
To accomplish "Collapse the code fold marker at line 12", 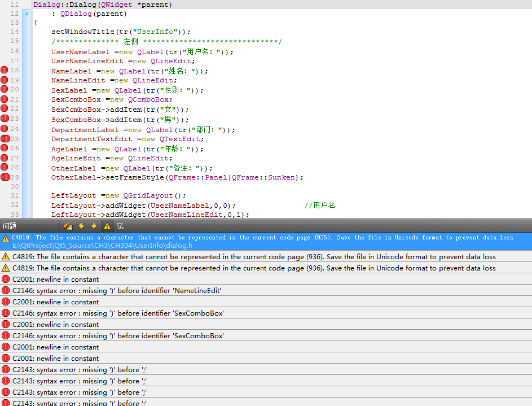I will (x=27, y=14).
